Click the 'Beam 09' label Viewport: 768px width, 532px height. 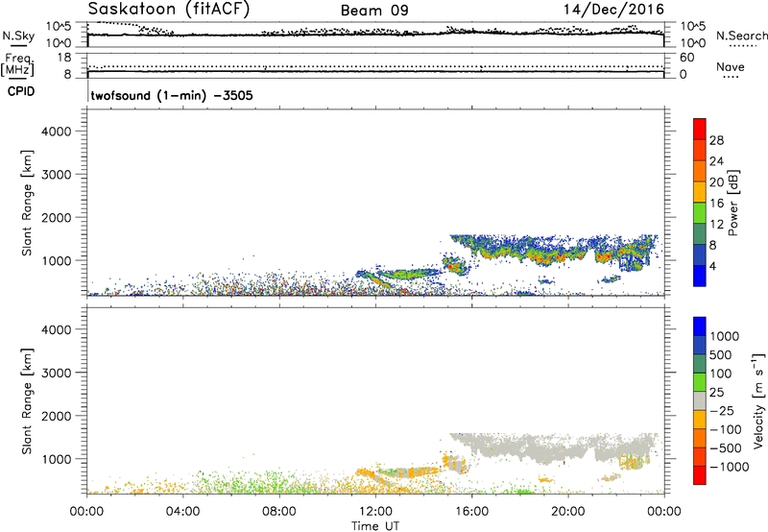pyautogui.click(x=374, y=11)
